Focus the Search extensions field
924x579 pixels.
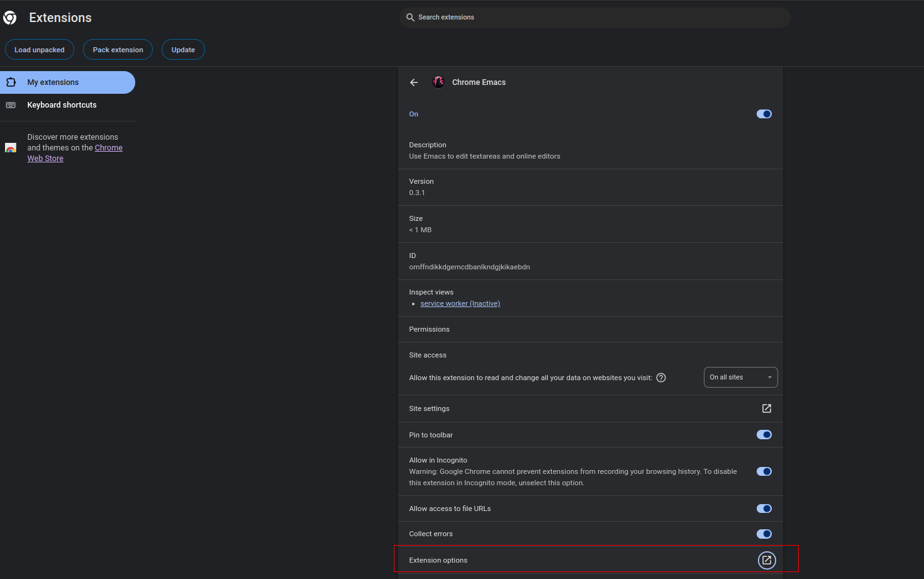pos(595,18)
